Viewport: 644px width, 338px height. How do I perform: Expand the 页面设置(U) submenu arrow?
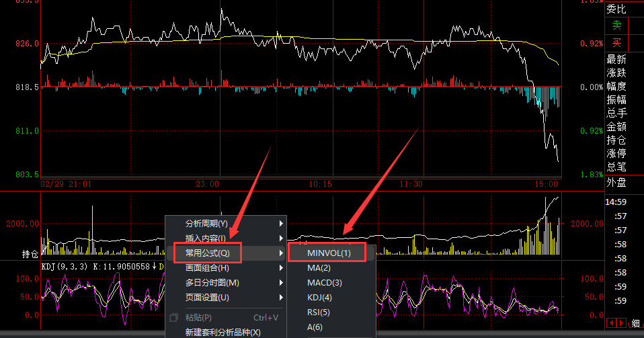pos(281,297)
